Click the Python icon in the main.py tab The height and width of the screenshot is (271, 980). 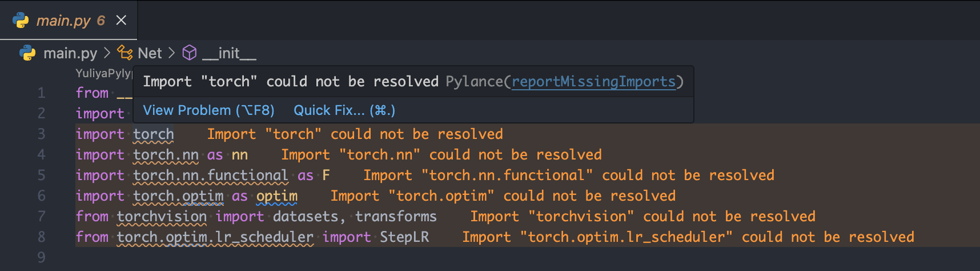coord(21,21)
